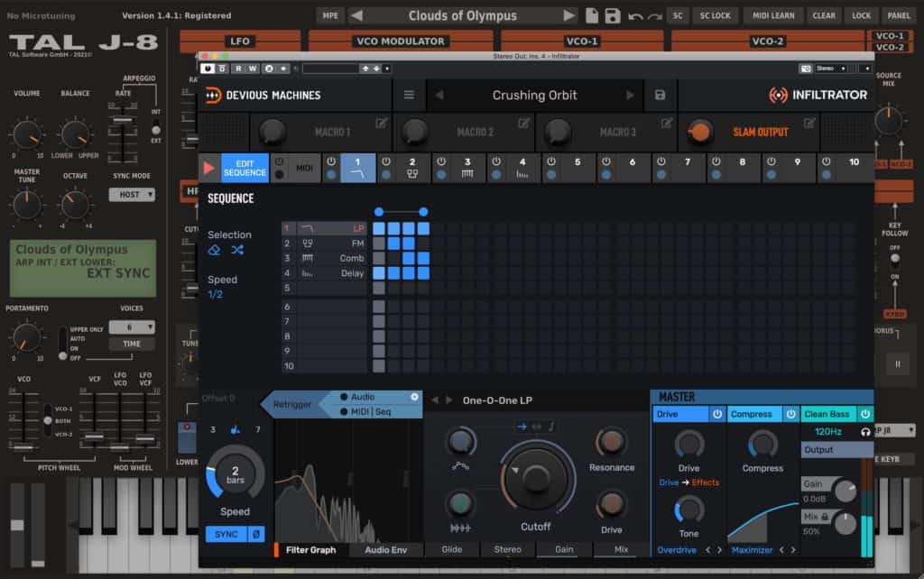Edit Macro 3 assignment pencil icon
Screen dimensions: 924x579
point(667,123)
